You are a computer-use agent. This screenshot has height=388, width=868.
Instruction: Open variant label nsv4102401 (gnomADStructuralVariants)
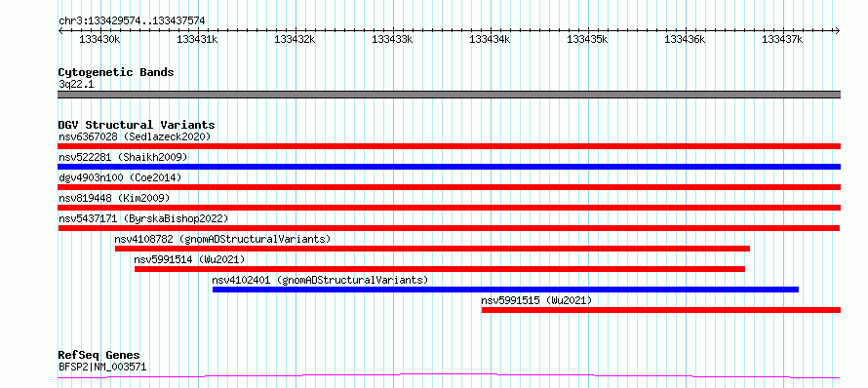pos(320,280)
